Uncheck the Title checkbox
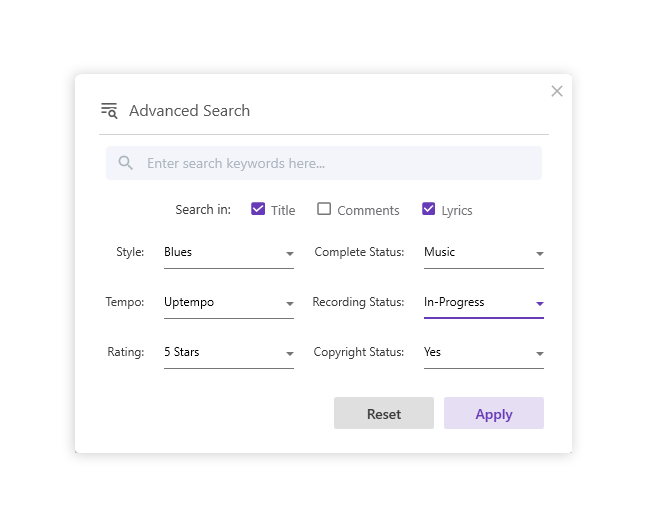 (x=258, y=209)
